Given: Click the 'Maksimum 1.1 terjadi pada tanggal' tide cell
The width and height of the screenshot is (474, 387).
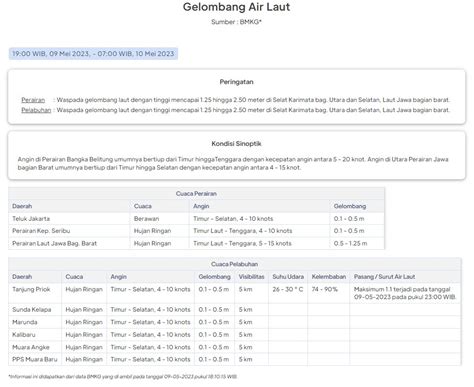Looking at the screenshot, I should pyautogui.click(x=405, y=293).
